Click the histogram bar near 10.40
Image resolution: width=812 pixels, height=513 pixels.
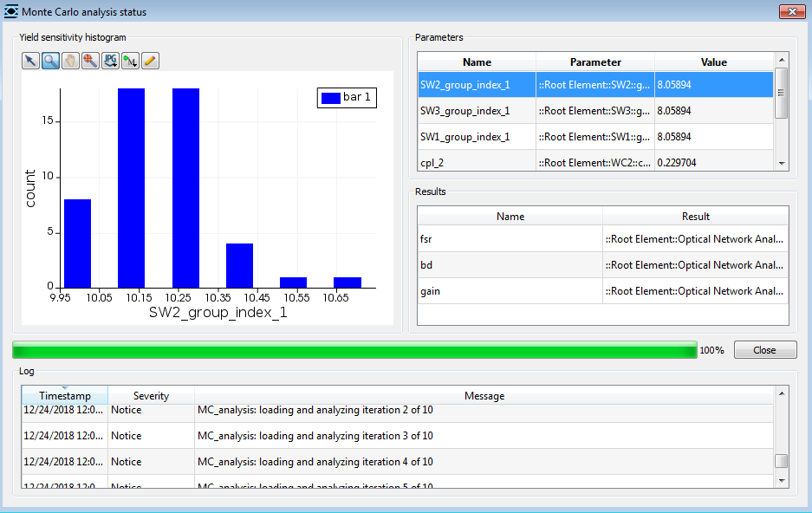pyautogui.click(x=239, y=265)
